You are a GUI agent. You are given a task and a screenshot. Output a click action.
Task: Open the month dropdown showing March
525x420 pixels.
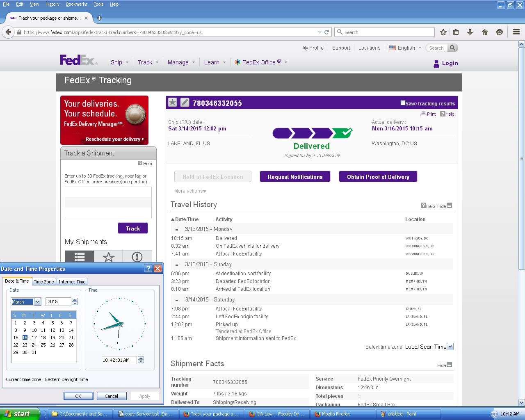[x=37, y=302]
